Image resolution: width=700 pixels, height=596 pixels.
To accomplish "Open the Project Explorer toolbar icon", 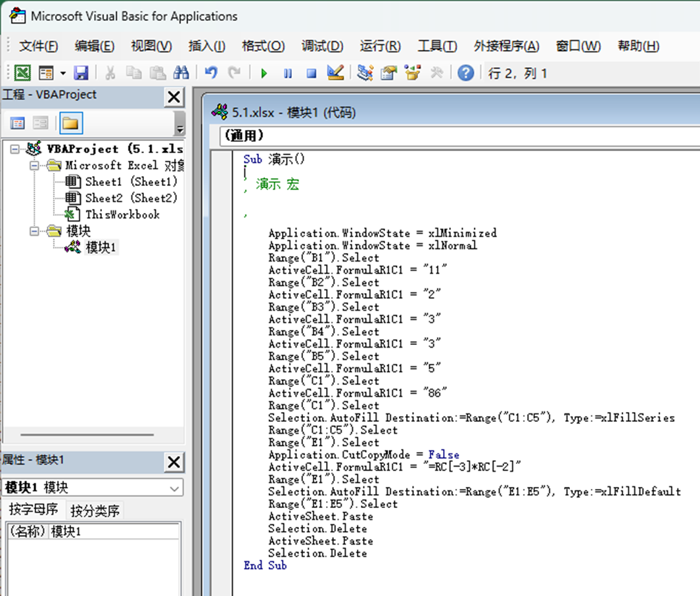I will pyautogui.click(x=365, y=73).
